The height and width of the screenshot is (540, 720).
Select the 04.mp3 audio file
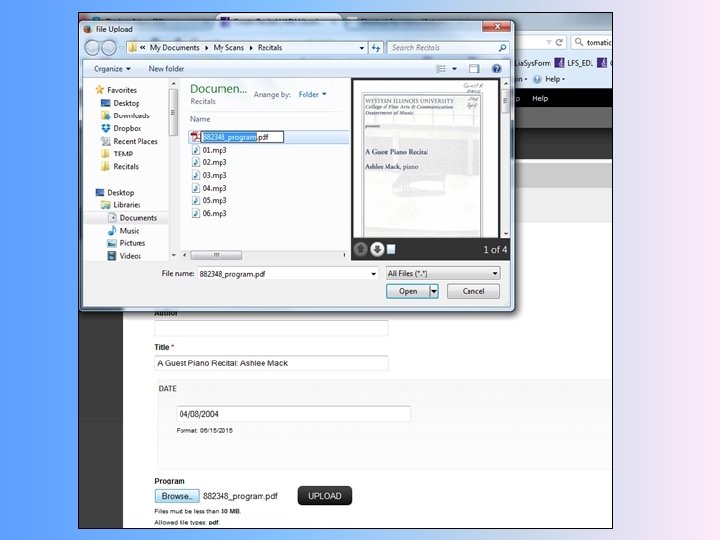tap(209, 188)
